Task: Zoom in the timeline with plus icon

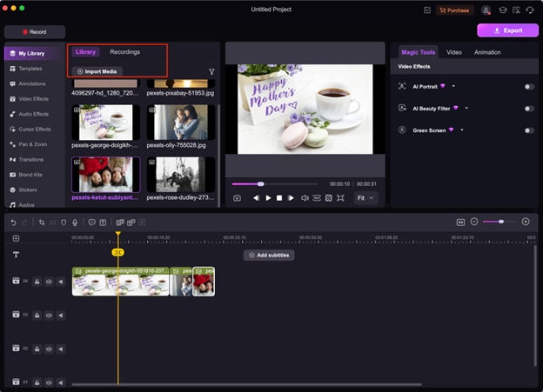Action: click(526, 222)
